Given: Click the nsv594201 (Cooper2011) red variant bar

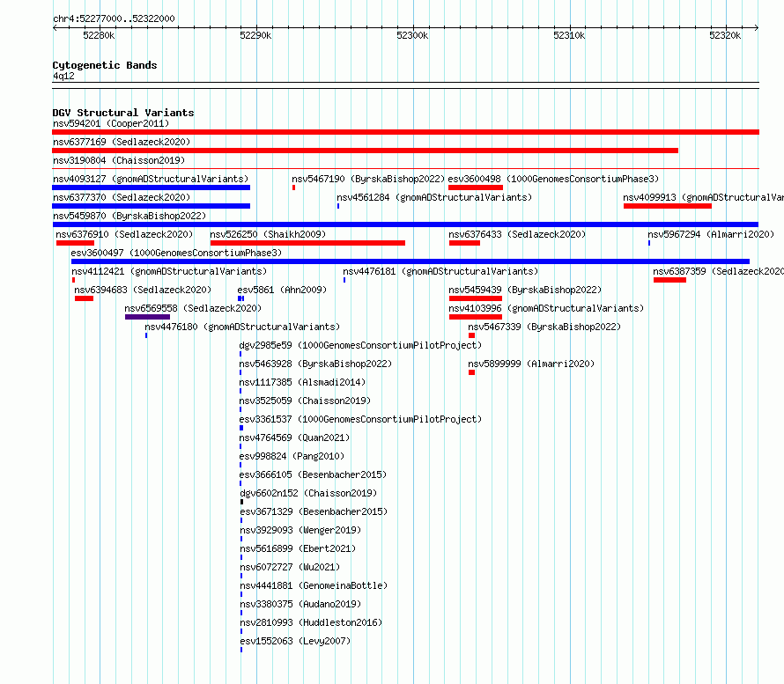Looking at the screenshot, I should coord(405,132).
